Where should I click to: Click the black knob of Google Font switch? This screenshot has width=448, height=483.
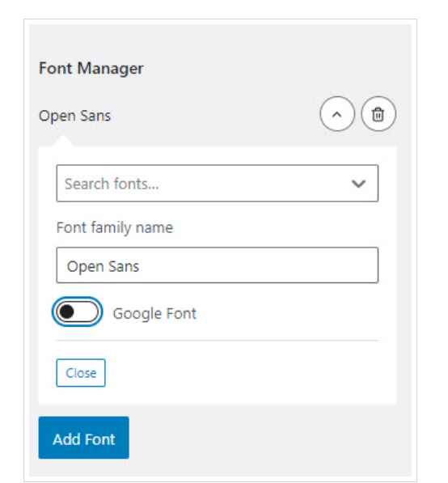point(66,311)
